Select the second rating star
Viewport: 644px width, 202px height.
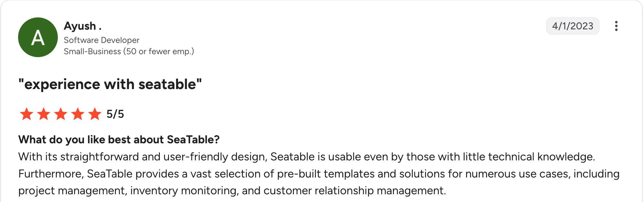pos(44,114)
